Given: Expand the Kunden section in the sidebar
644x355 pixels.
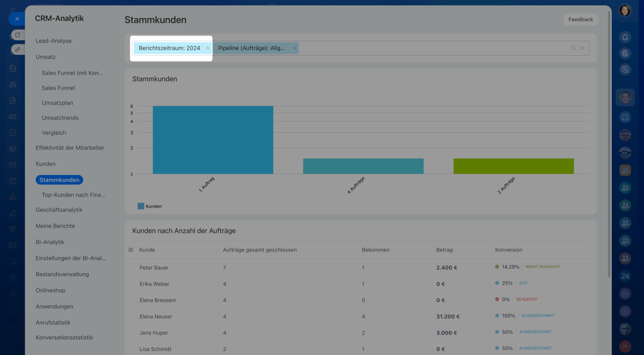Looking at the screenshot, I should [x=46, y=164].
